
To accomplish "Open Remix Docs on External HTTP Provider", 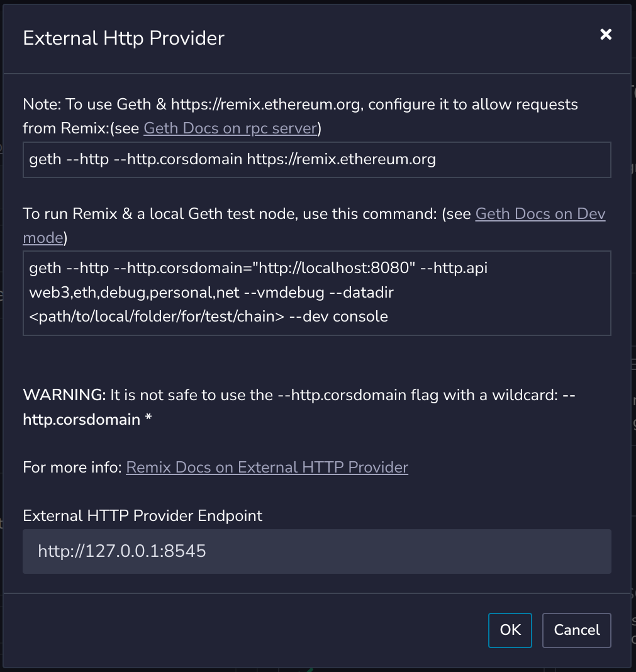I will pyautogui.click(x=267, y=468).
